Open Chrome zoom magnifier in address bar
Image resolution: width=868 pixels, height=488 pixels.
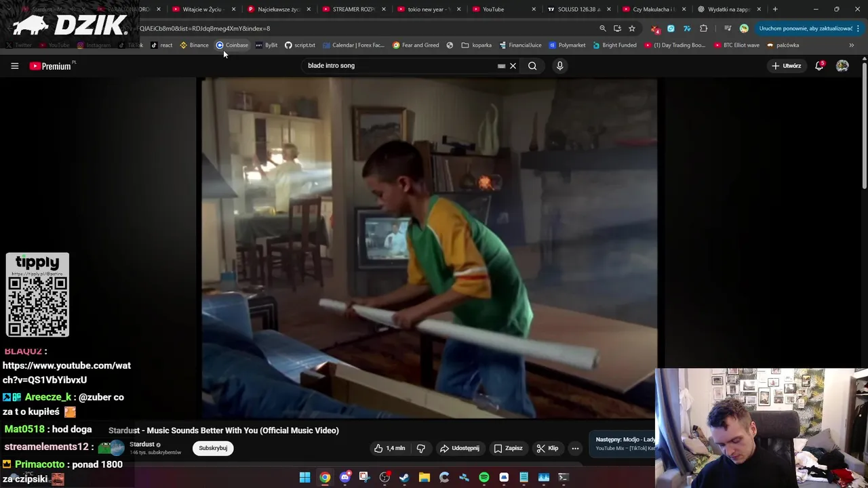[602, 28]
